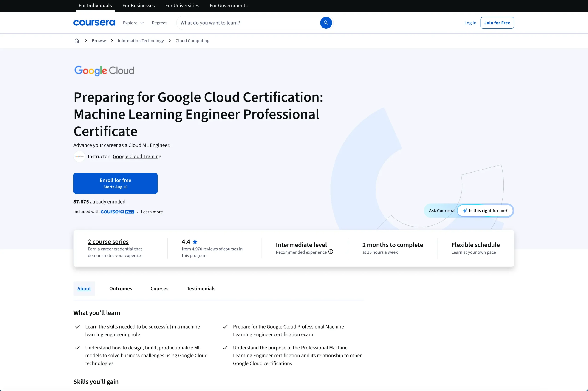Viewport: 588px width, 391px height.
Task: Click the chevron between Browse and Information Technology
Action: pos(112,41)
